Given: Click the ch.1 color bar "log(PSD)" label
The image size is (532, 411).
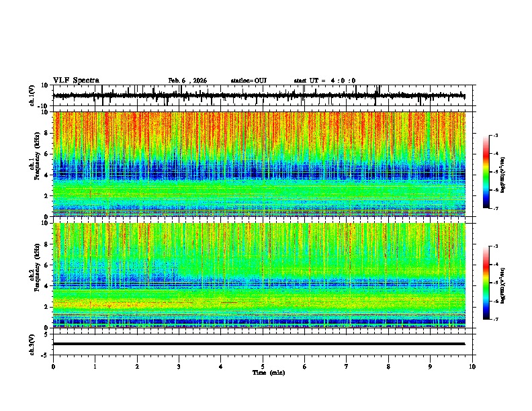Looking at the screenshot, I should tap(503, 175).
